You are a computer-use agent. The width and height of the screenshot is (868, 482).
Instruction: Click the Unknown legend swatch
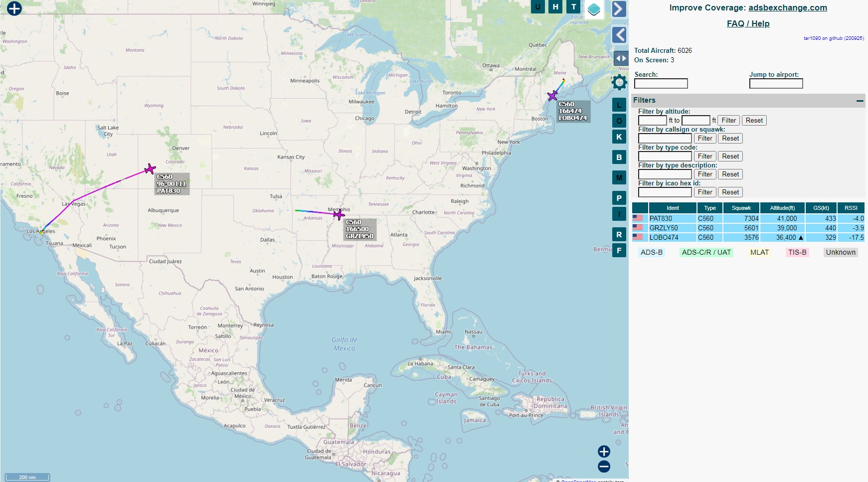tap(841, 252)
